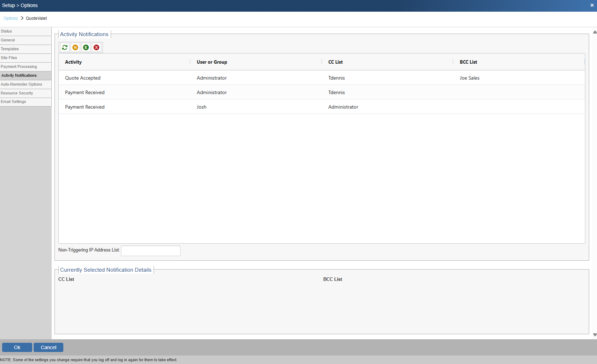Click the orange N new notification icon
597x364 pixels.
[75, 47]
